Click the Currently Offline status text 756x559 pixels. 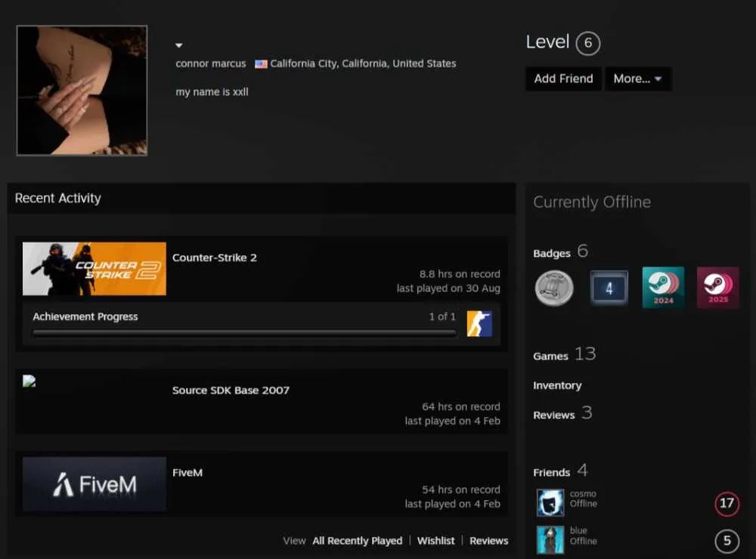(x=592, y=202)
